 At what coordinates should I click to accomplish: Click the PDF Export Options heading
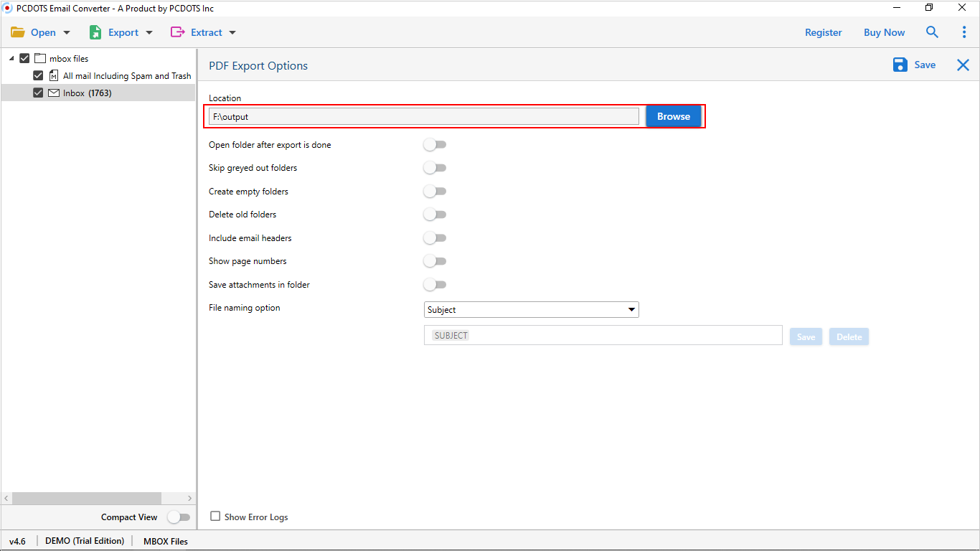[258, 65]
